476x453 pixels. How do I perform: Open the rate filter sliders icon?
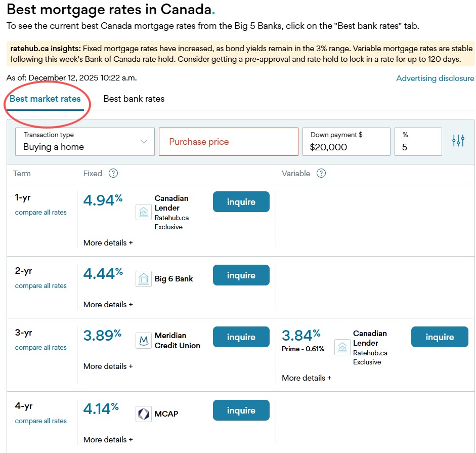point(458,141)
